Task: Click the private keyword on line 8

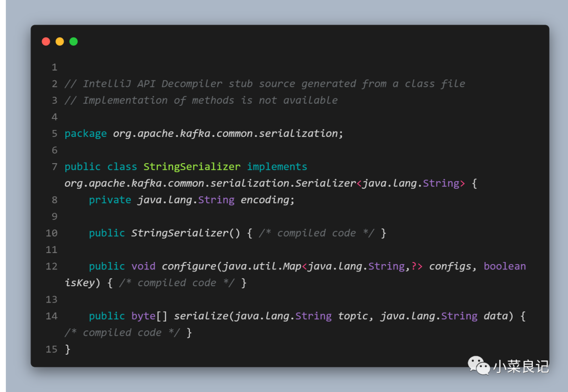Action: coord(110,200)
